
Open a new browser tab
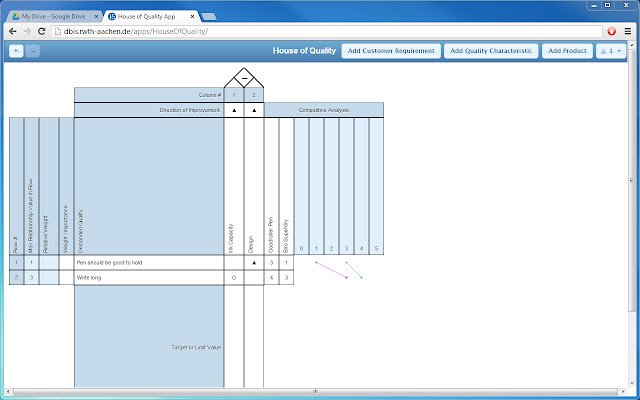209,17
